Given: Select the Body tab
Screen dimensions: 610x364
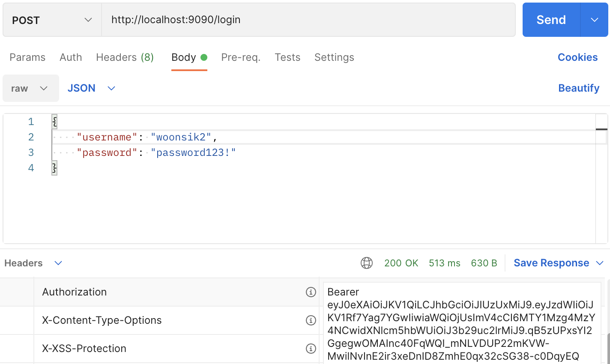Looking at the screenshot, I should click(x=189, y=57).
